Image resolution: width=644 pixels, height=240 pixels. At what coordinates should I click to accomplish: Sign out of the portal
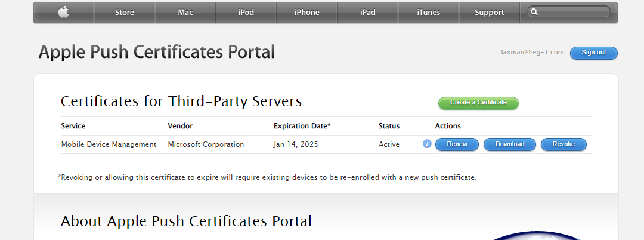(x=593, y=53)
